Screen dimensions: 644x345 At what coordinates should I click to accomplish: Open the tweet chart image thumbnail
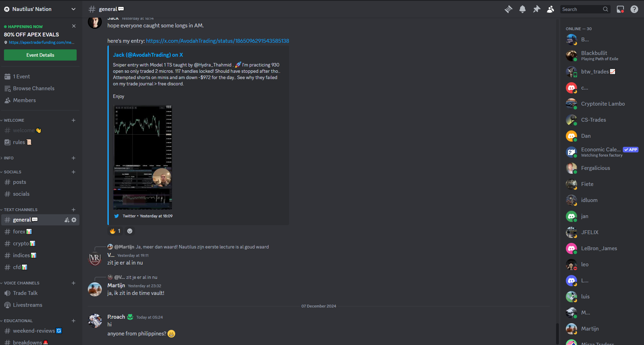(x=143, y=157)
